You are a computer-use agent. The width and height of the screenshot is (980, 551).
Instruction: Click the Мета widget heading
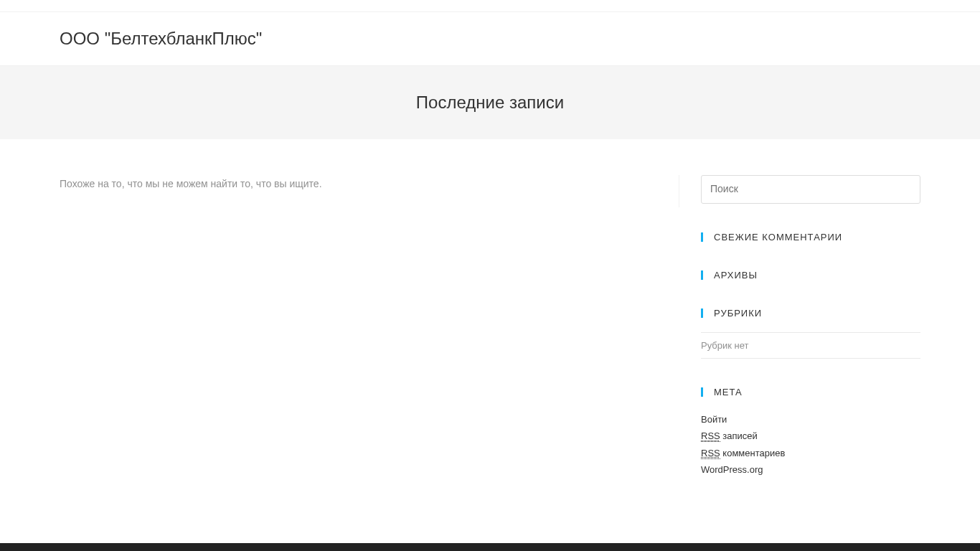tap(727, 392)
